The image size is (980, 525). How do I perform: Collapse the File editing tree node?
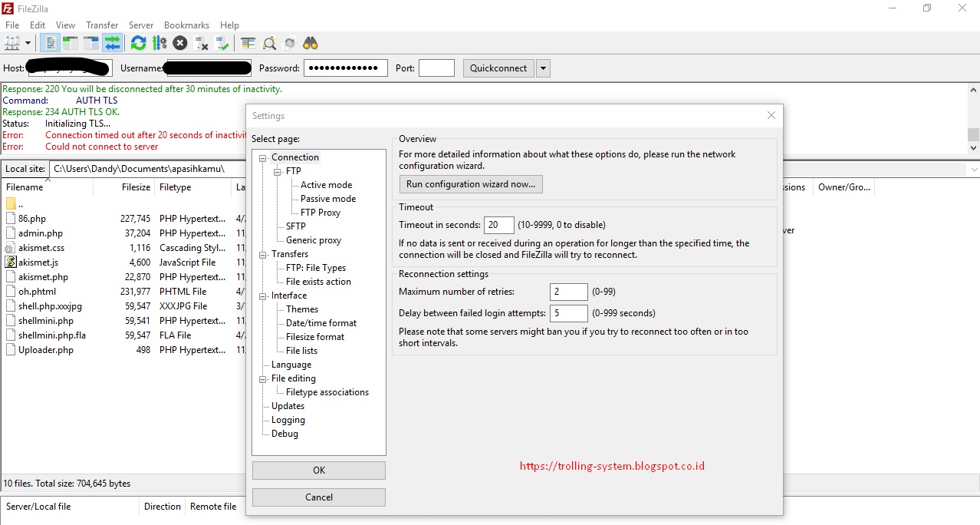pos(263,378)
